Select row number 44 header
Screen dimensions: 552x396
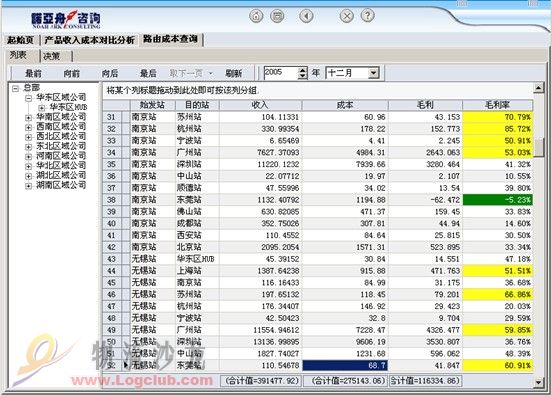(112, 271)
